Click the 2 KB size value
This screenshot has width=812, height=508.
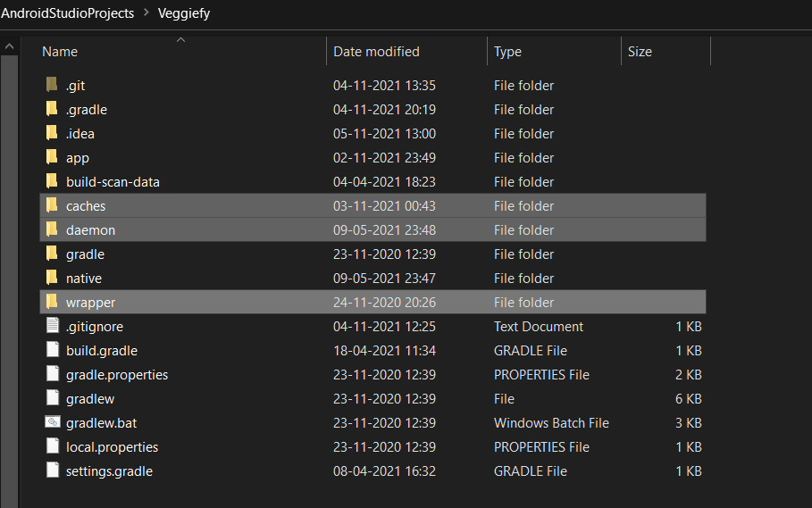[x=688, y=375]
